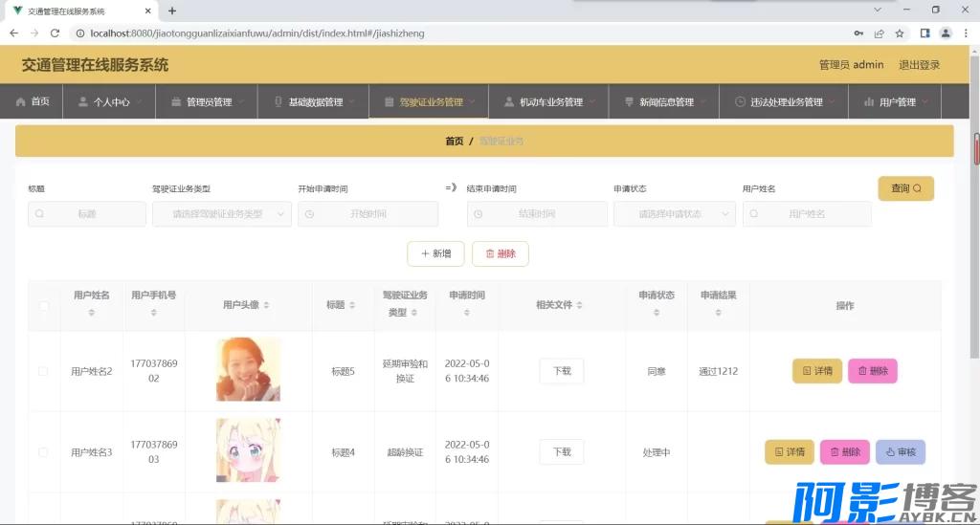Sort by 申请状态 column arrows

[657, 312]
